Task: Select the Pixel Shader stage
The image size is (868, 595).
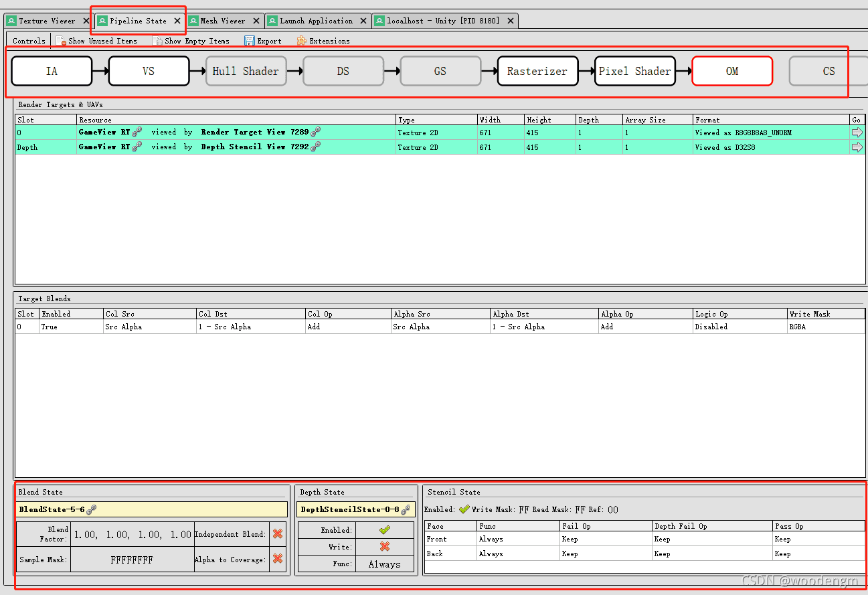Action: point(634,71)
